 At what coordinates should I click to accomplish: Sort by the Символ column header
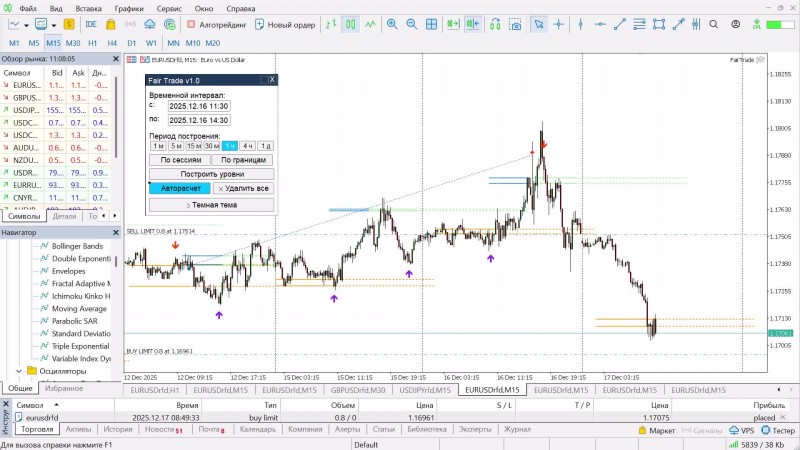click(x=30, y=405)
